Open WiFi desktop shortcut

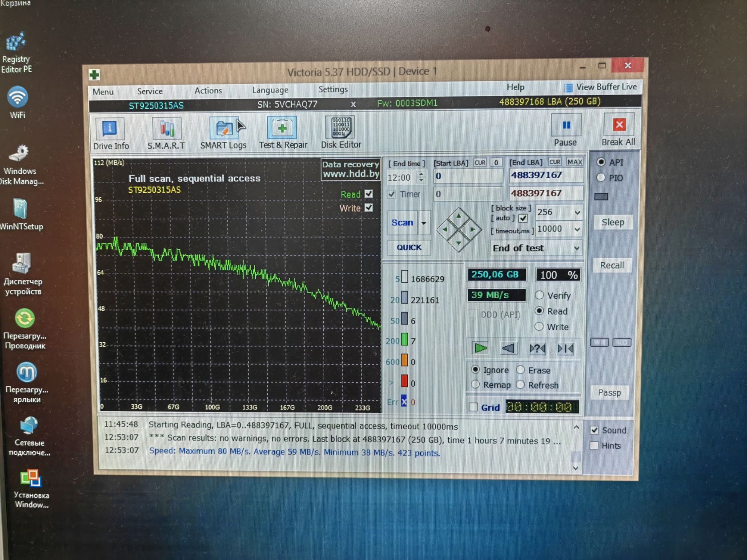coord(17,102)
